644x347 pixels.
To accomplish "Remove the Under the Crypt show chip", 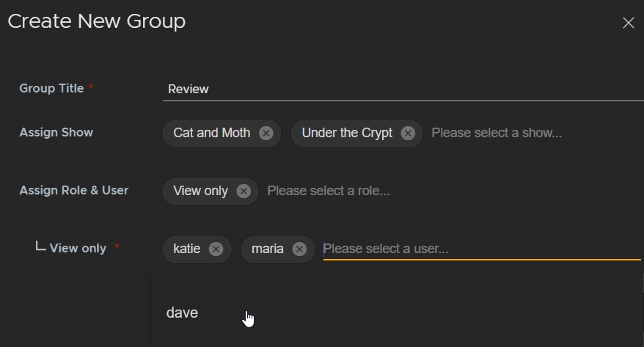I will click(x=408, y=134).
